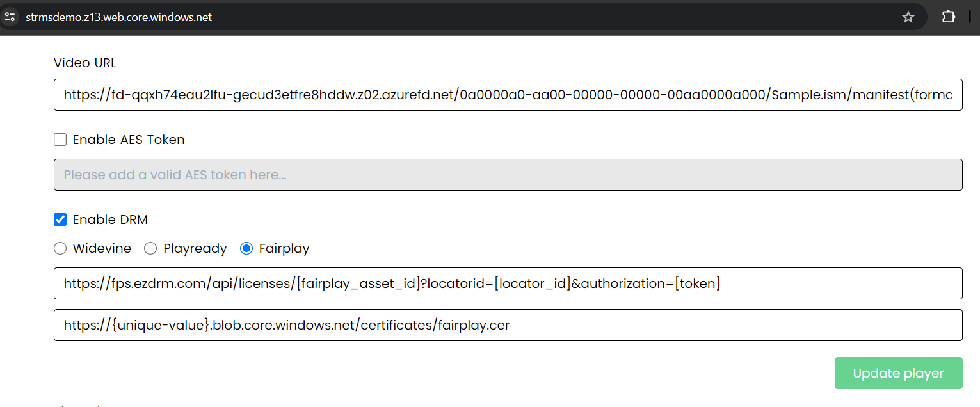980x407 pixels.
Task: Bookmark this page with the star icon
Action: tap(908, 17)
